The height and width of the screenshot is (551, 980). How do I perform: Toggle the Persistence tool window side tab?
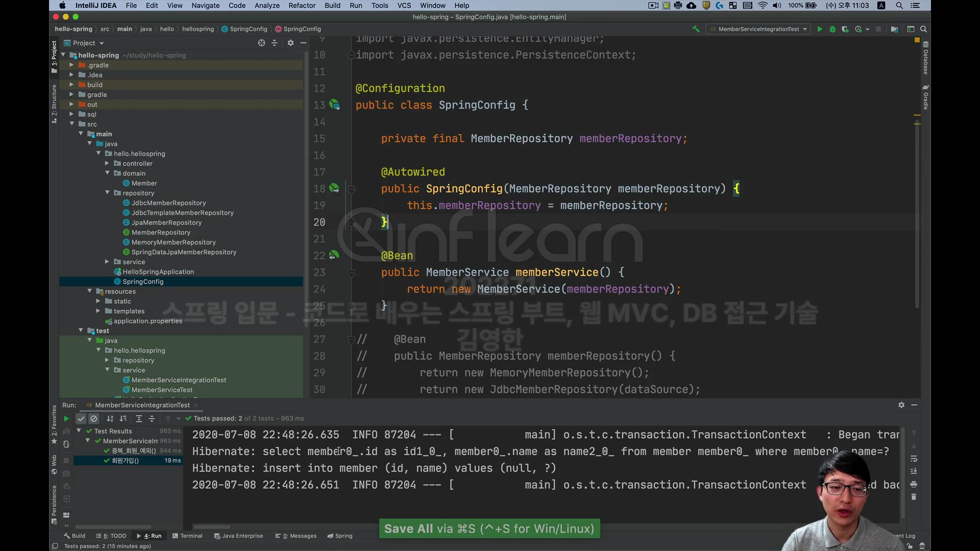(54, 505)
